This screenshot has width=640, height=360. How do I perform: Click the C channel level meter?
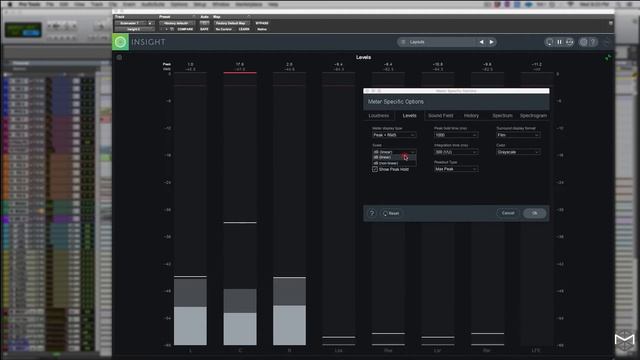point(240,209)
